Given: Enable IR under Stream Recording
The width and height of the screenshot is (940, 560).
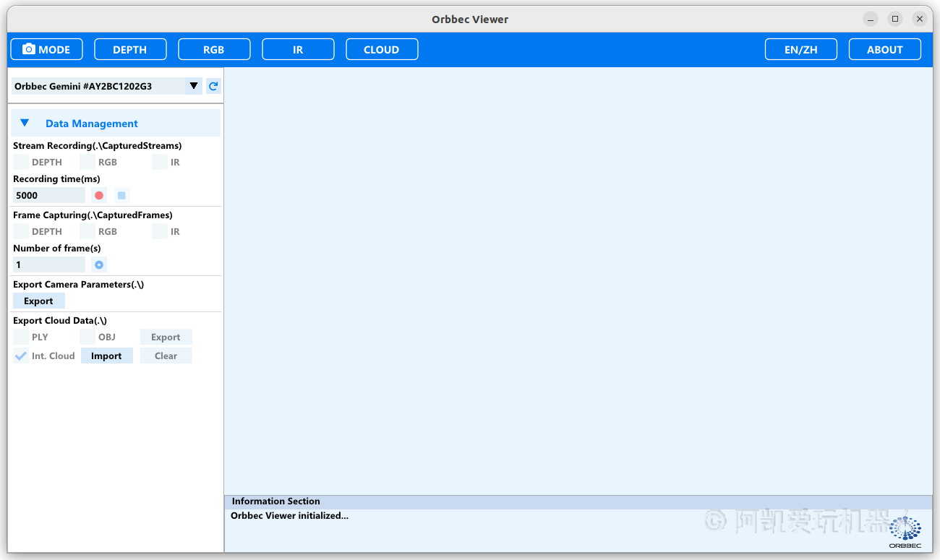Looking at the screenshot, I should (160, 162).
